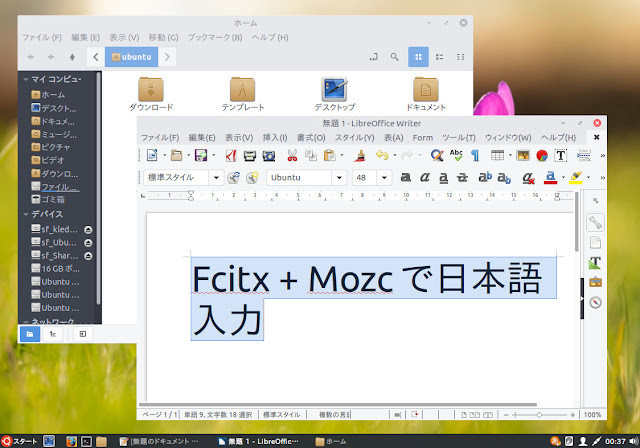
Task: Click the Paste clipboard icon
Action: coord(329,155)
